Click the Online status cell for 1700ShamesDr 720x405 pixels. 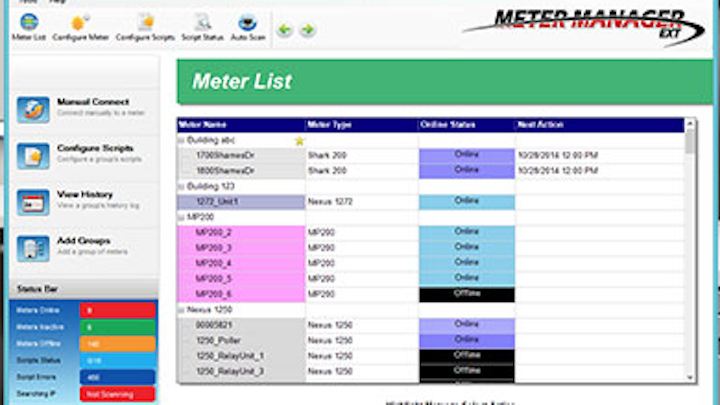467,155
